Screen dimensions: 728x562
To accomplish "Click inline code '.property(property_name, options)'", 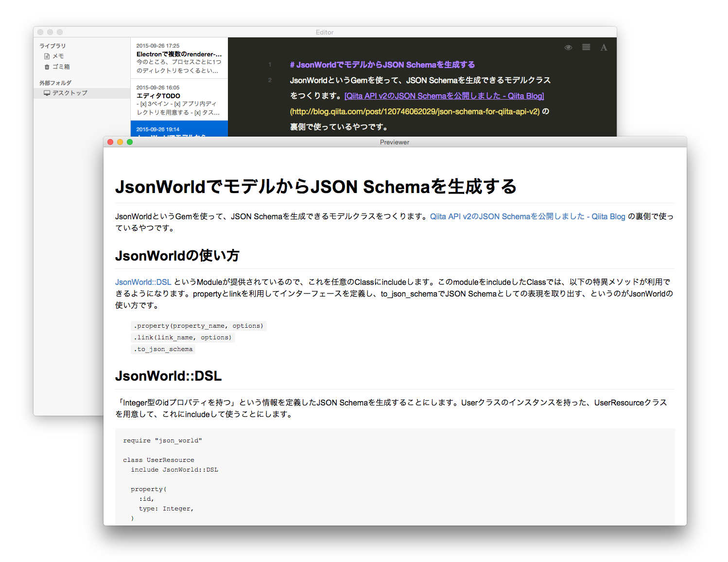I will click(x=199, y=326).
